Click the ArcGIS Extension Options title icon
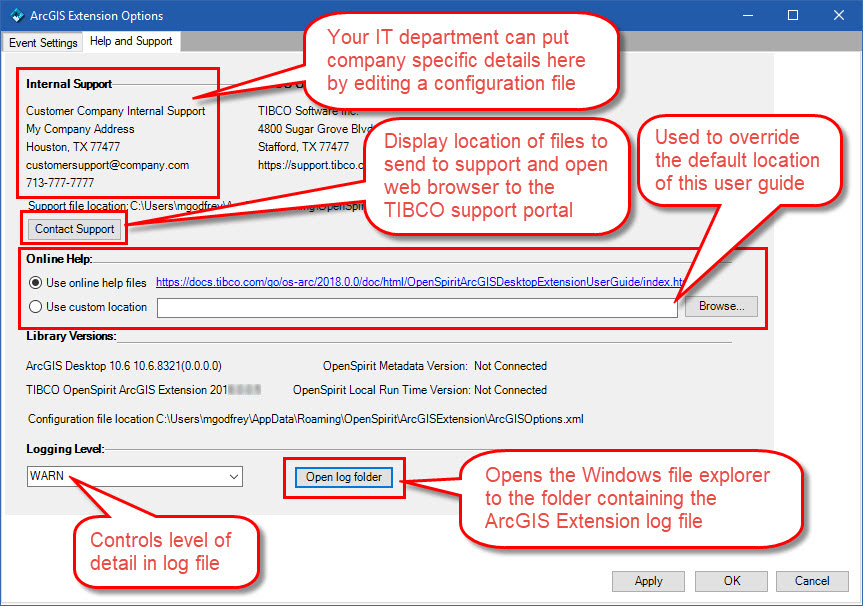The image size is (863, 606). coord(17,15)
